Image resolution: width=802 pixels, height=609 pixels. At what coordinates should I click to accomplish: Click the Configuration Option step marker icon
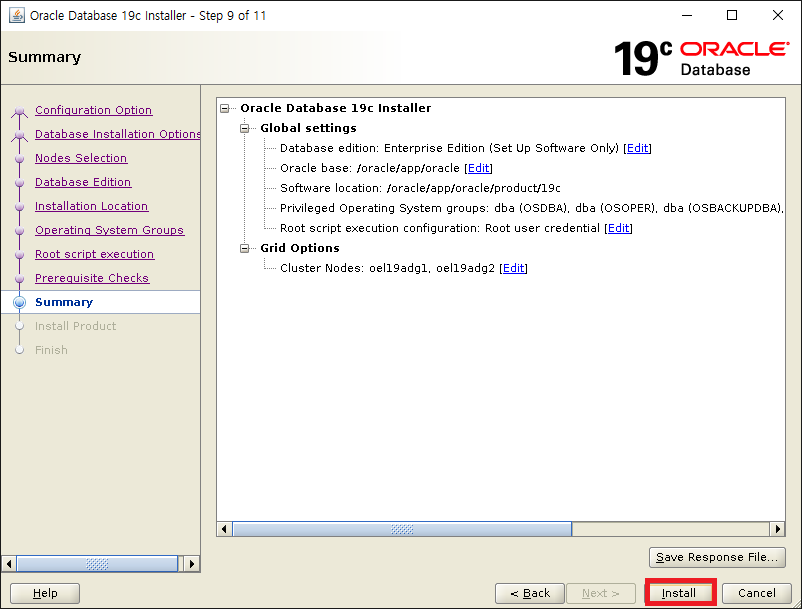19,110
